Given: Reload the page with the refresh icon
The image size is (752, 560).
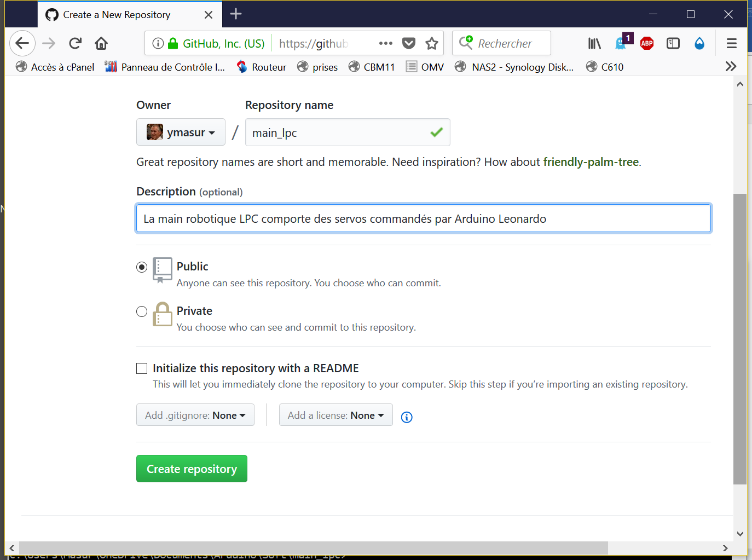Looking at the screenshot, I should pyautogui.click(x=75, y=43).
